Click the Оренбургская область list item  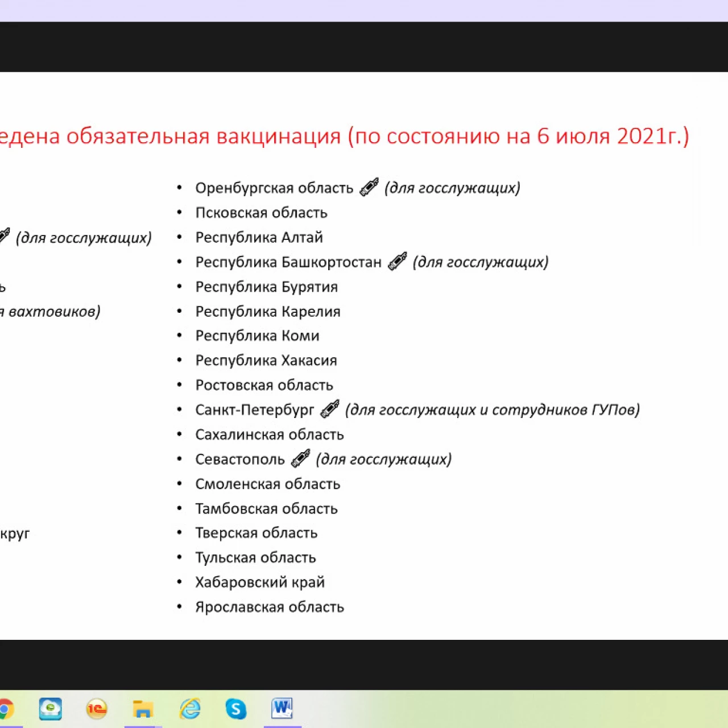click(x=274, y=188)
